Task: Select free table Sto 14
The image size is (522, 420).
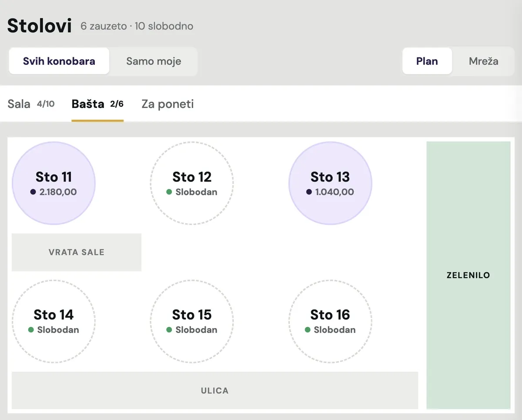Action: pyautogui.click(x=54, y=321)
